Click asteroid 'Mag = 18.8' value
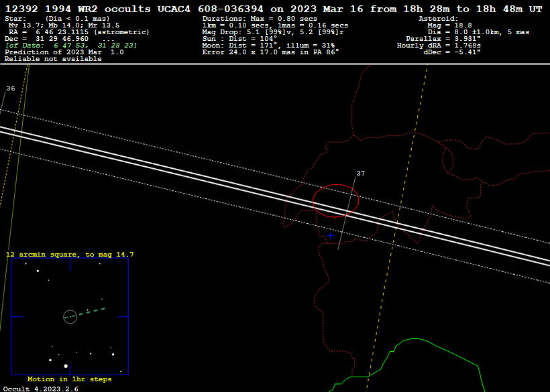The height and width of the screenshot is (392, 550). pyautogui.click(x=449, y=25)
